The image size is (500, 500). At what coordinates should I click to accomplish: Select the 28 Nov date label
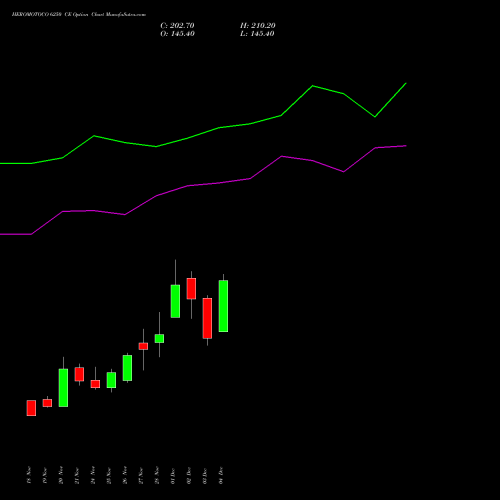pyautogui.click(x=157, y=475)
